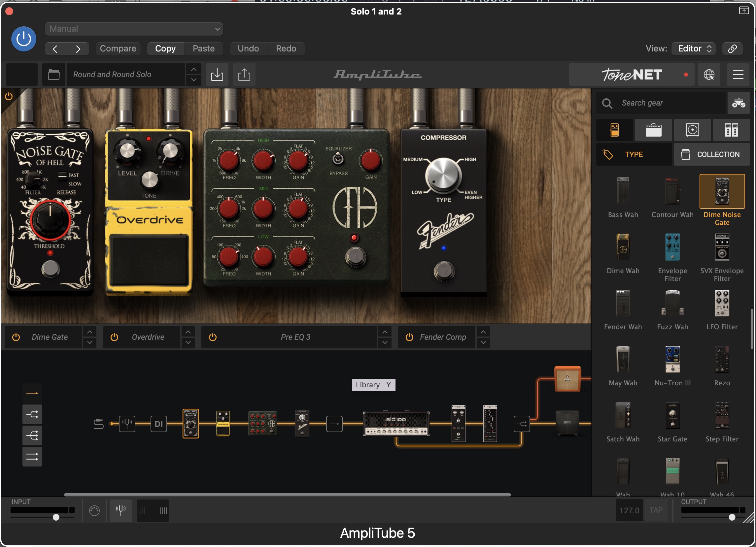756x547 pixels.
Task: Select the parallel routing icon
Action: tap(32, 456)
